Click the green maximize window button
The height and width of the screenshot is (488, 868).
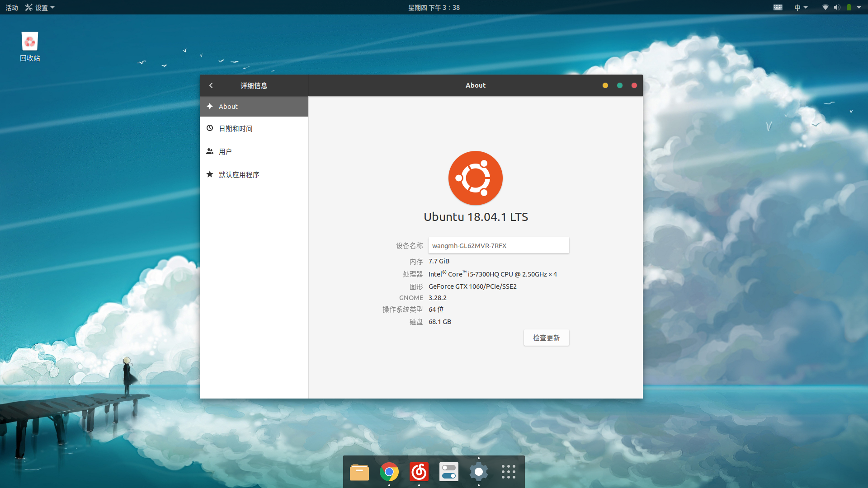click(x=620, y=85)
